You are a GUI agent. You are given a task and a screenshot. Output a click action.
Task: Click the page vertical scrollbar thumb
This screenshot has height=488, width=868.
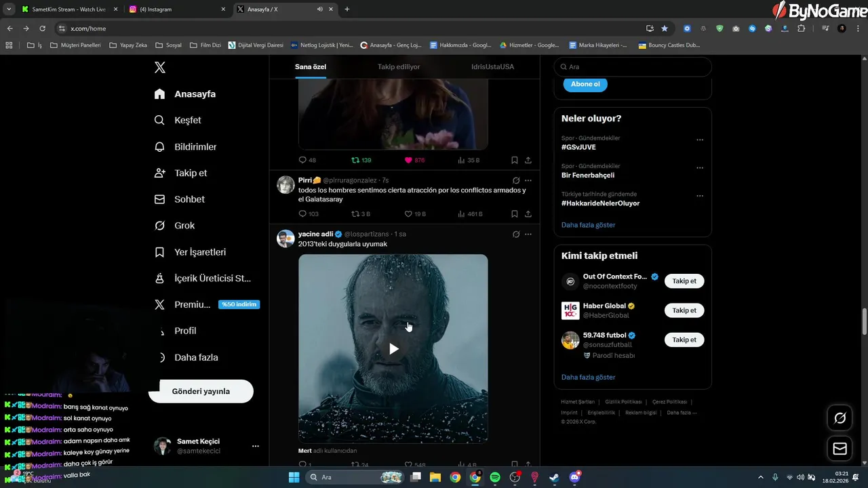[864, 321]
